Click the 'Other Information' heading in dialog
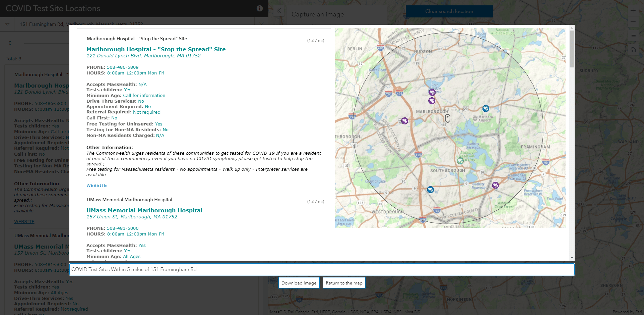Image resolution: width=644 pixels, height=315 pixels. (x=109, y=147)
